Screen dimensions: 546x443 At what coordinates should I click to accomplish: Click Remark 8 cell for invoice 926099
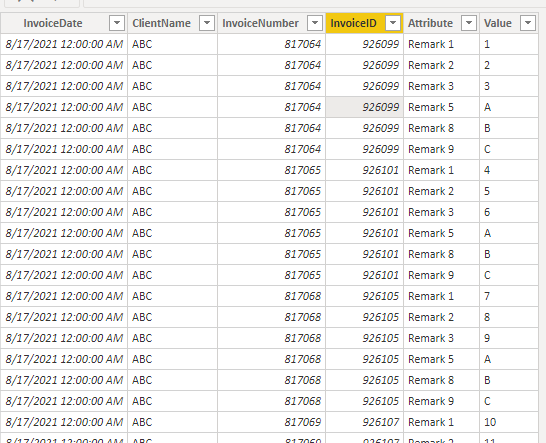pyautogui.click(x=442, y=128)
